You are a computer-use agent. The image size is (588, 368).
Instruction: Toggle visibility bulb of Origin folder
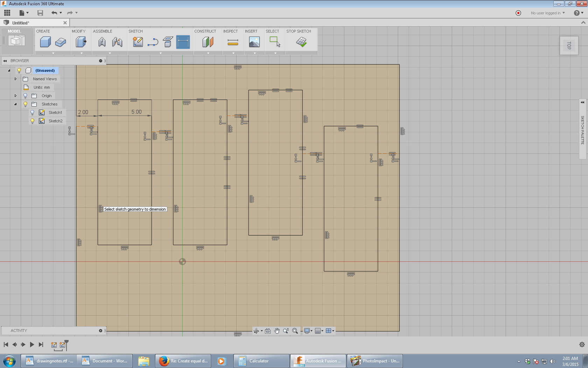(x=25, y=96)
